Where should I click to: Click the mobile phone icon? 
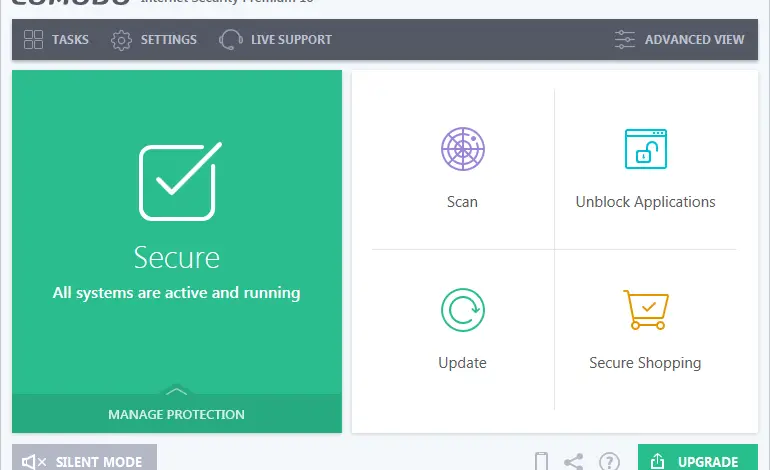[x=541, y=462]
